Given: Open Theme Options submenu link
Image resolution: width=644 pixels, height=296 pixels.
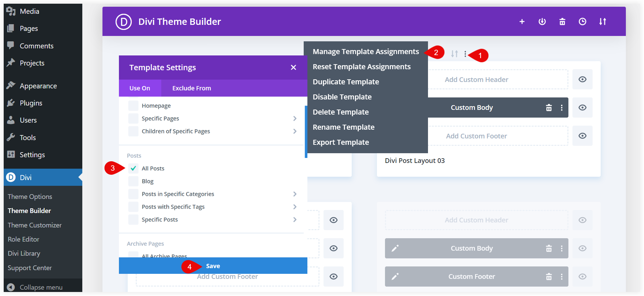Looking at the screenshot, I should point(30,197).
